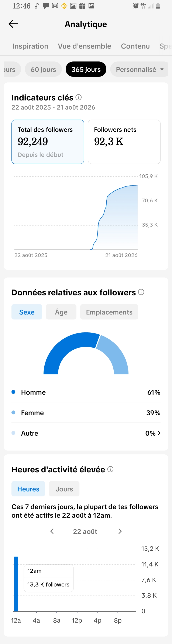Tap info icon beside Heures d'activité élevée
Viewport: 172px width, 644px height.
(110, 469)
